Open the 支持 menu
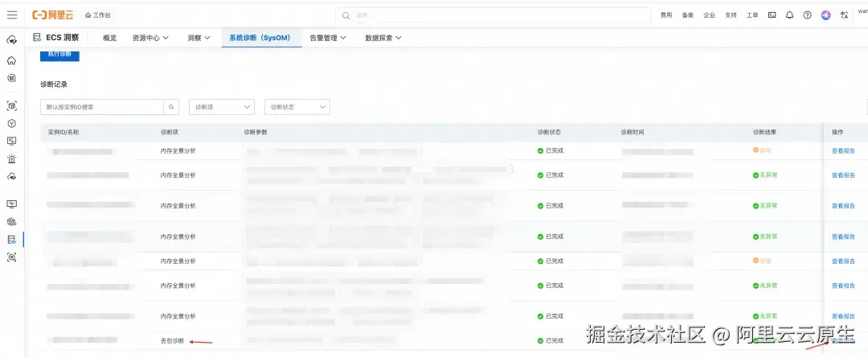868x358 pixels. pyautogui.click(x=731, y=15)
